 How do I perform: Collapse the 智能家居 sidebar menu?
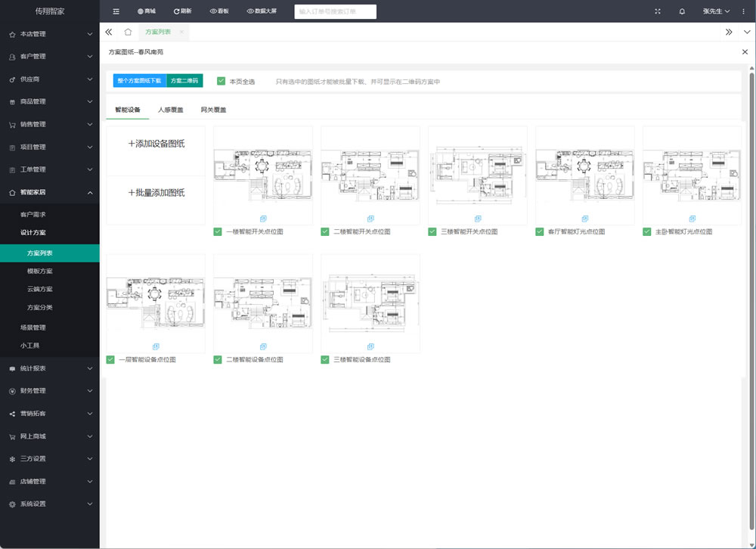pyautogui.click(x=50, y=192)
